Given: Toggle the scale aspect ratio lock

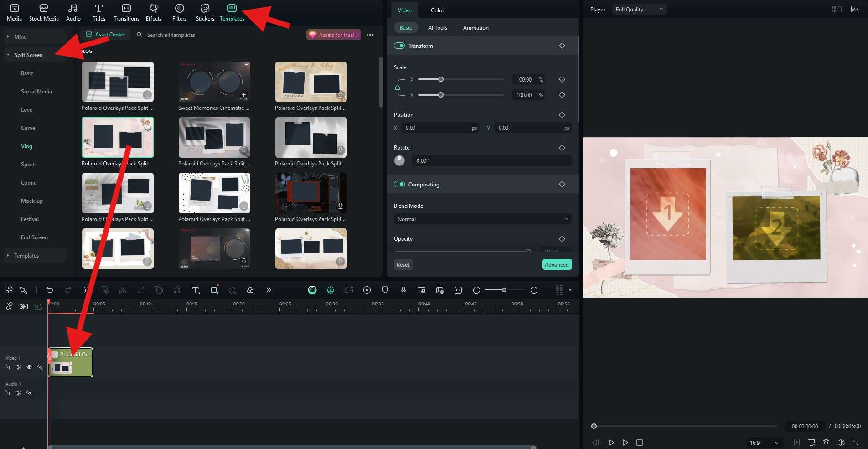Looking at the screenshot, I should (x=398, y=87).
